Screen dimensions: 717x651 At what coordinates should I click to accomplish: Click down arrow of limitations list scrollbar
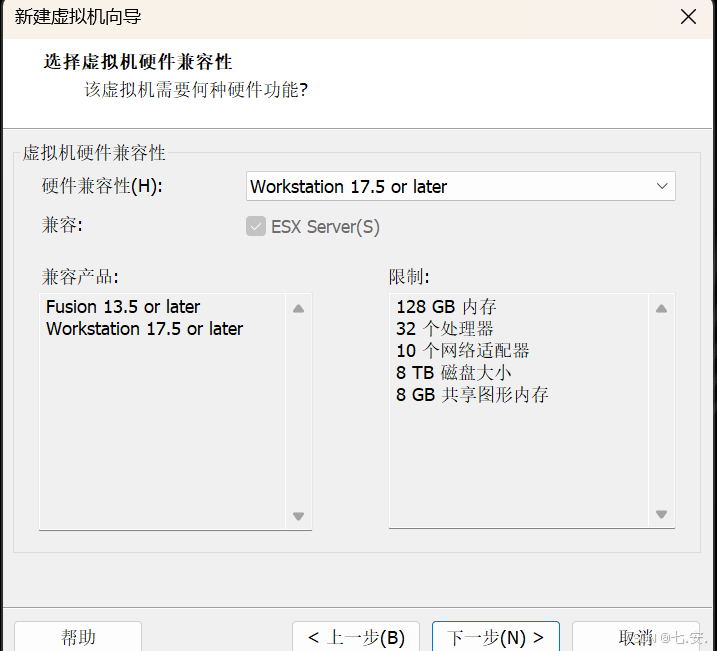661,514
